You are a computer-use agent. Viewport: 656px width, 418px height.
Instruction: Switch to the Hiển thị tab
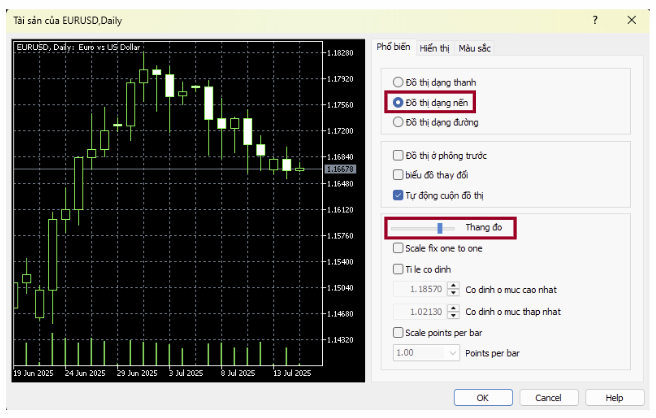pyautogui.click(x=434, y=48)
